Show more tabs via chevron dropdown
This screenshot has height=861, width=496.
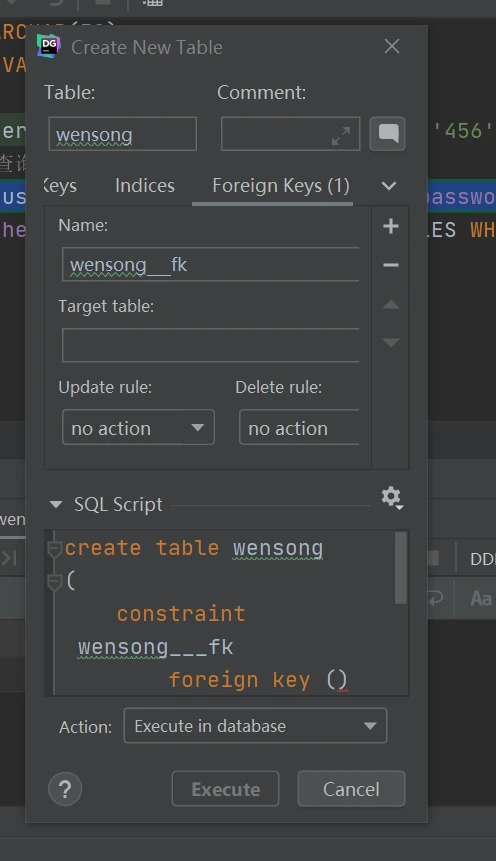pyautogui.click(x=389, y=186)
